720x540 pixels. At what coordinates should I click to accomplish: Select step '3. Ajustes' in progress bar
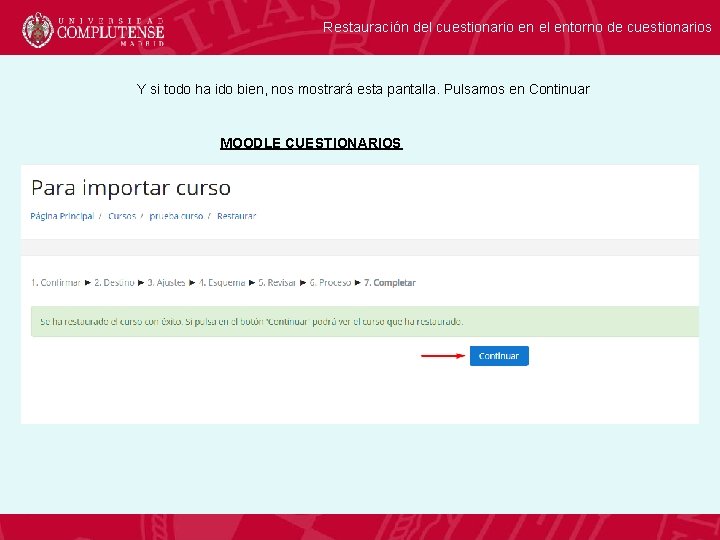point(166,282)
